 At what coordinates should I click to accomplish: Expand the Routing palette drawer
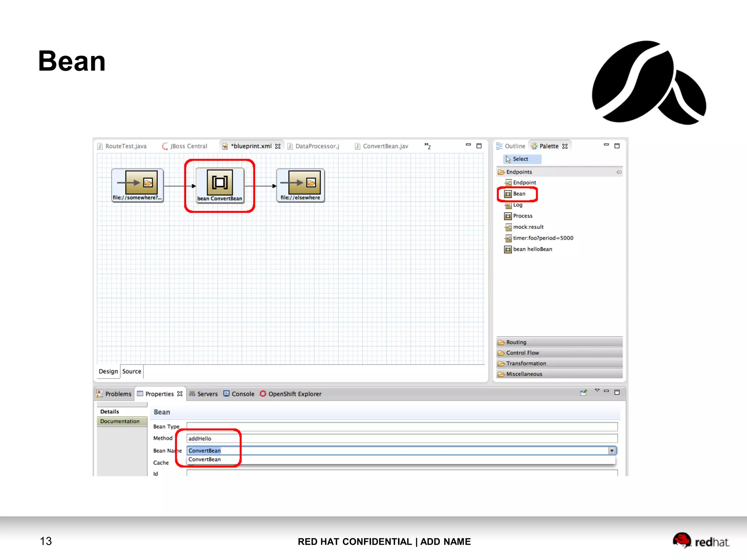(560, 342)
